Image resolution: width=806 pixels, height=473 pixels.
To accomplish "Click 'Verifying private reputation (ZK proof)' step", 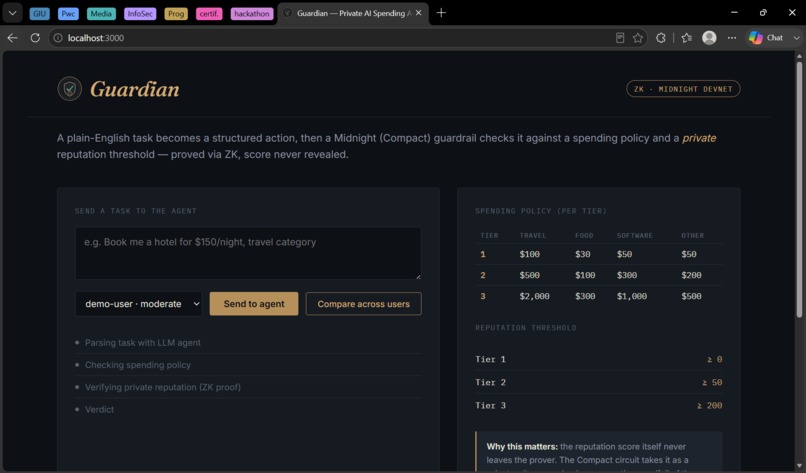I will 162,387.
